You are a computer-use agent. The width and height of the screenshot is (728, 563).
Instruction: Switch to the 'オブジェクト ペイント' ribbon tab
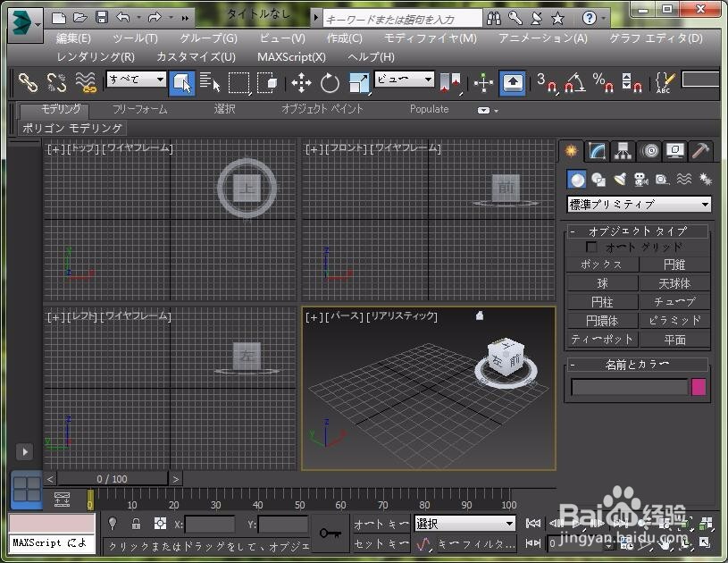tap(322, 109)
